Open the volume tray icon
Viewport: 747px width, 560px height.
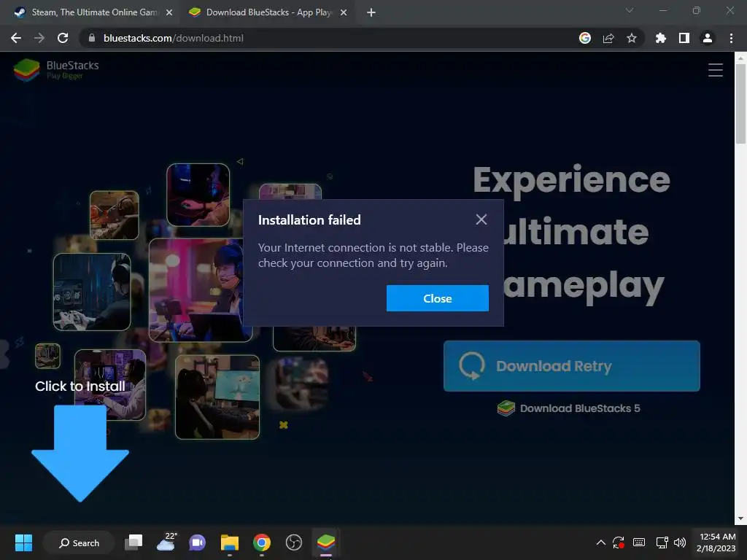[x=680, y=542]
